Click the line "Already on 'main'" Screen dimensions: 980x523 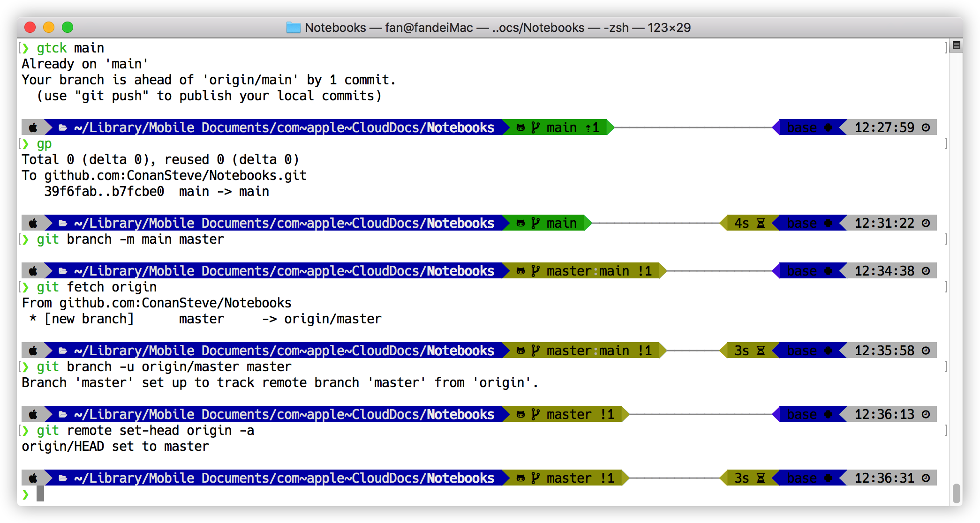click(x=85, y=64)
